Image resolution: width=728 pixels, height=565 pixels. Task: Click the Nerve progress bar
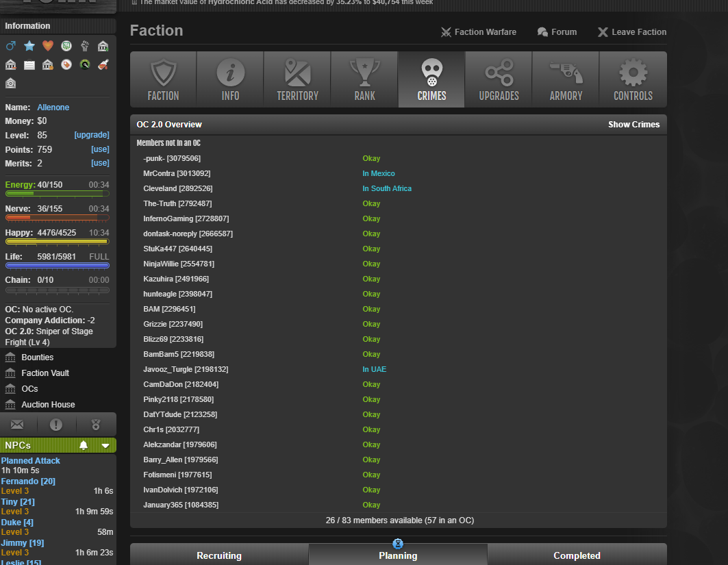[x=57, y=217]
